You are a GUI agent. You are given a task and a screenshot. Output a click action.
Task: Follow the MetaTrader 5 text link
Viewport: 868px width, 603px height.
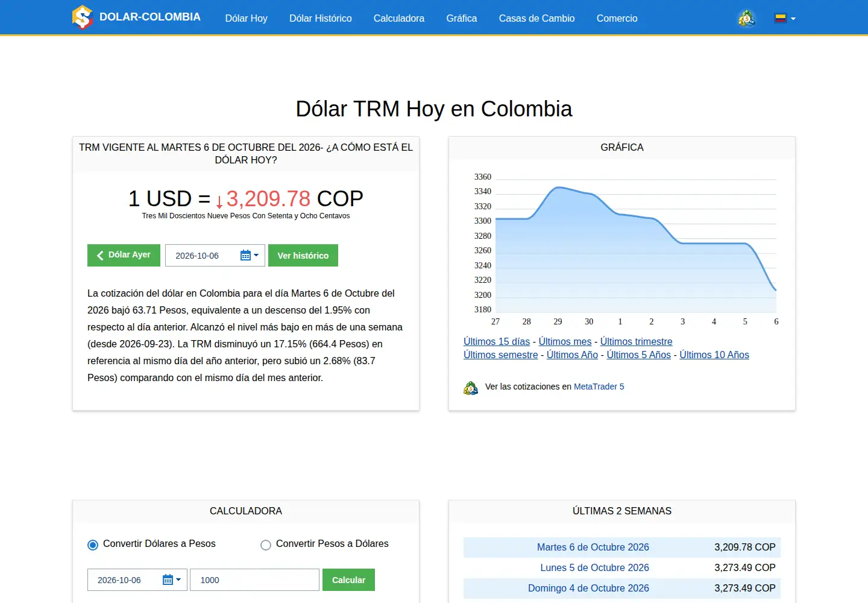click(599, 387)
